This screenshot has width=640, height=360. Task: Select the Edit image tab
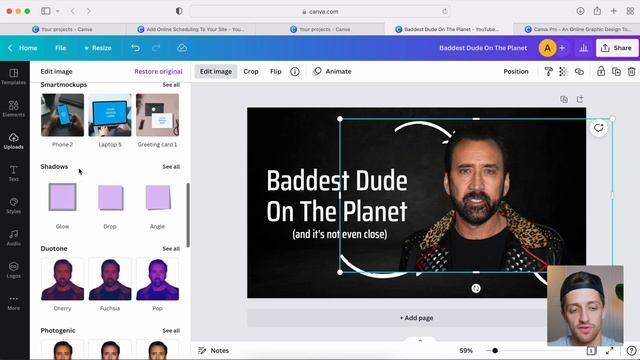coord(216,71)
